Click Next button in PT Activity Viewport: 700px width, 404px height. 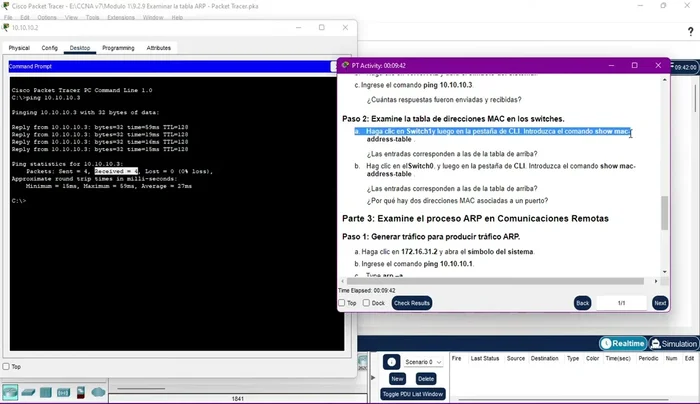[x=660, y=303]
